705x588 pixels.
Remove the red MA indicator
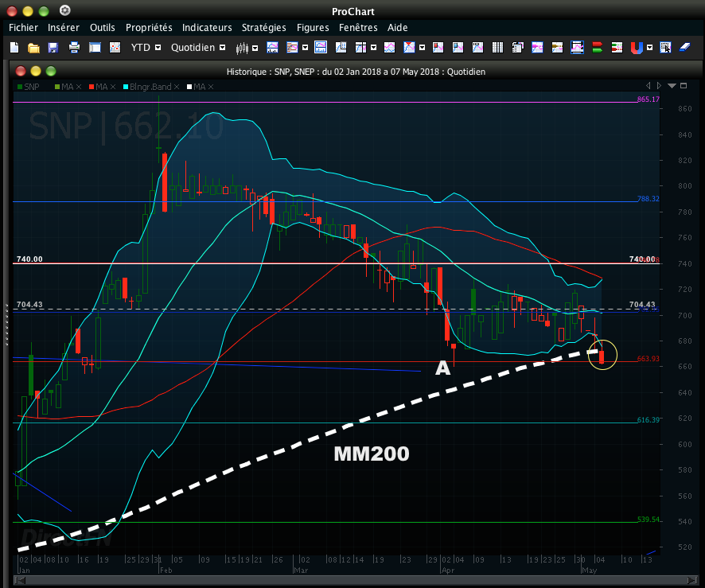pos(113,87)
